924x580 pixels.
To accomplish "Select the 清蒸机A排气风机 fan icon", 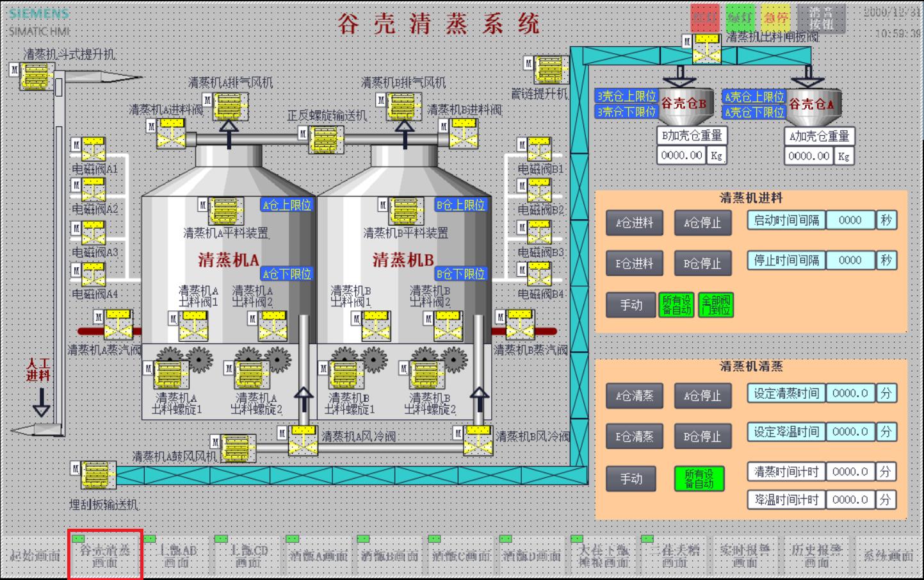I will pyautogui.click(x=230, y=107).
